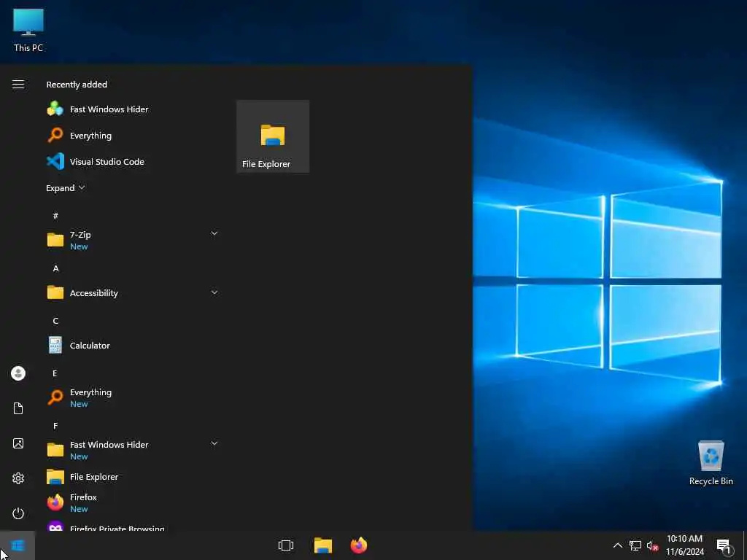Show hidden system tray icons
The height and width of the screenshot is (560, 747).
(x=617, y=545)
